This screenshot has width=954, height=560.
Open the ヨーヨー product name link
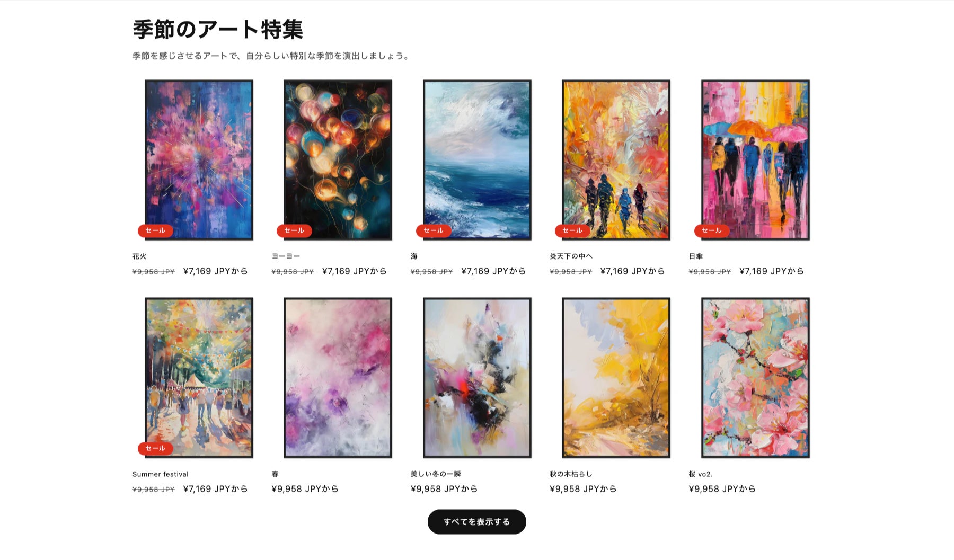286,256
